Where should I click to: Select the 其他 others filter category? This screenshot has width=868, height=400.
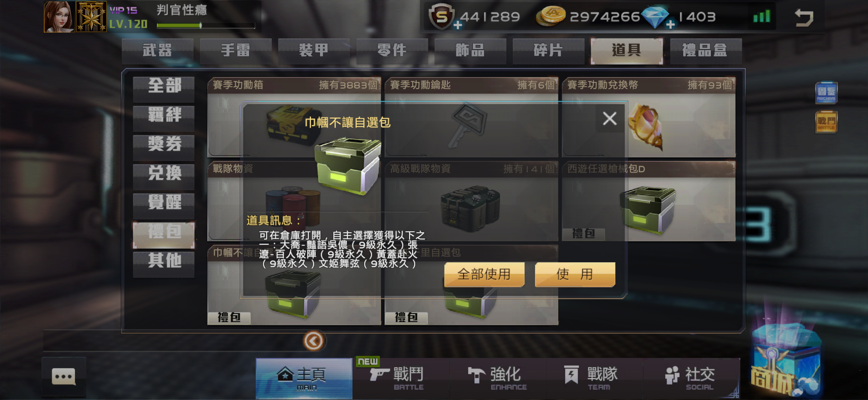(x=164, y=261)
